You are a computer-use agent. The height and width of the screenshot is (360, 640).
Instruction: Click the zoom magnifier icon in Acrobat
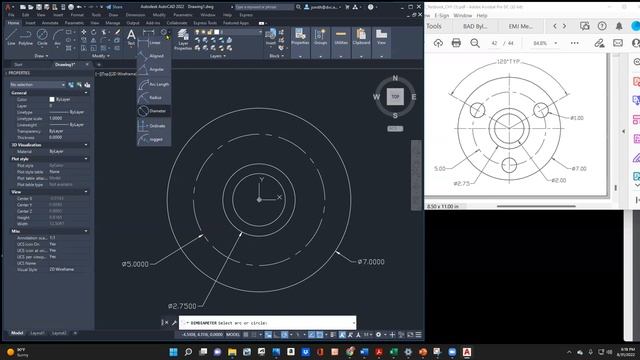(475, 43)
